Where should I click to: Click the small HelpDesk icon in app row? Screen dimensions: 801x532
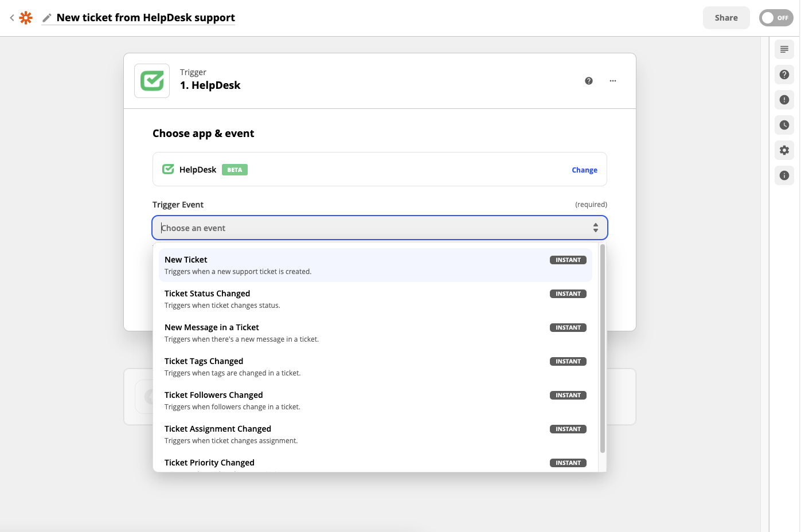click(168, 169)
